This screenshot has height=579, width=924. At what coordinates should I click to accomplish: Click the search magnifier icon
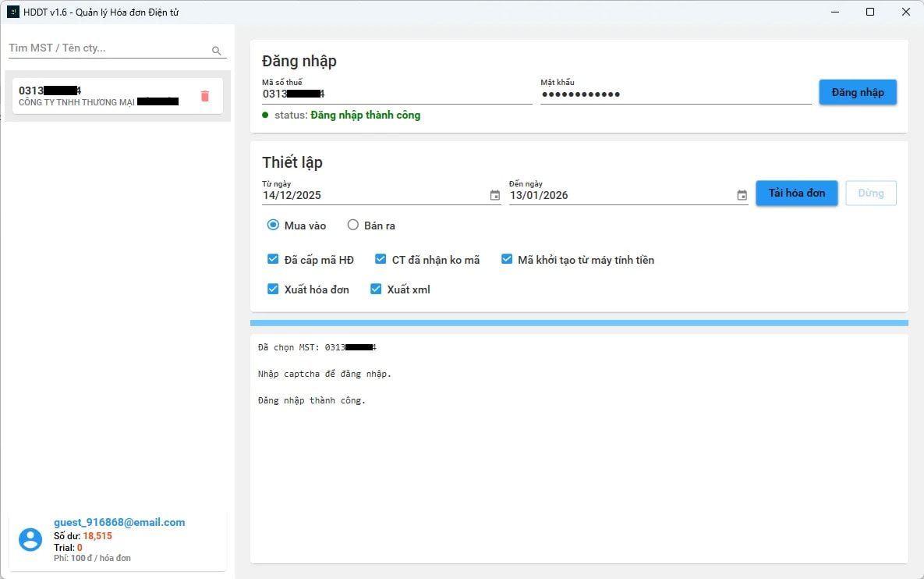click(x=216, y=49)
